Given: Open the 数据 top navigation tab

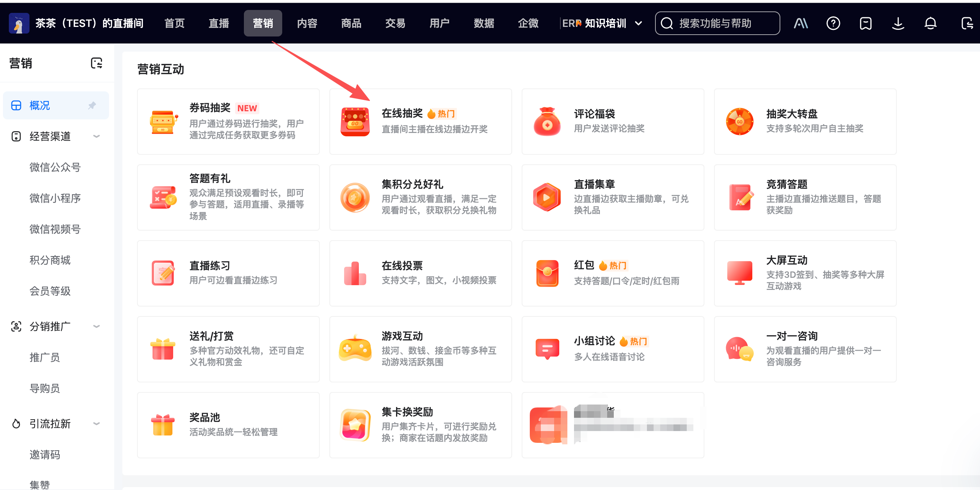Looking at the screenshot, I should 483,24.
